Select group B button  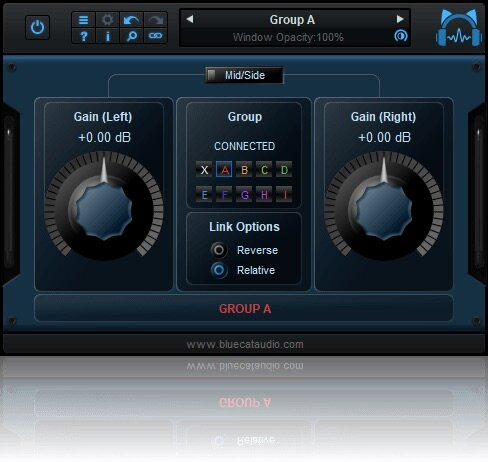pos(244,170)
